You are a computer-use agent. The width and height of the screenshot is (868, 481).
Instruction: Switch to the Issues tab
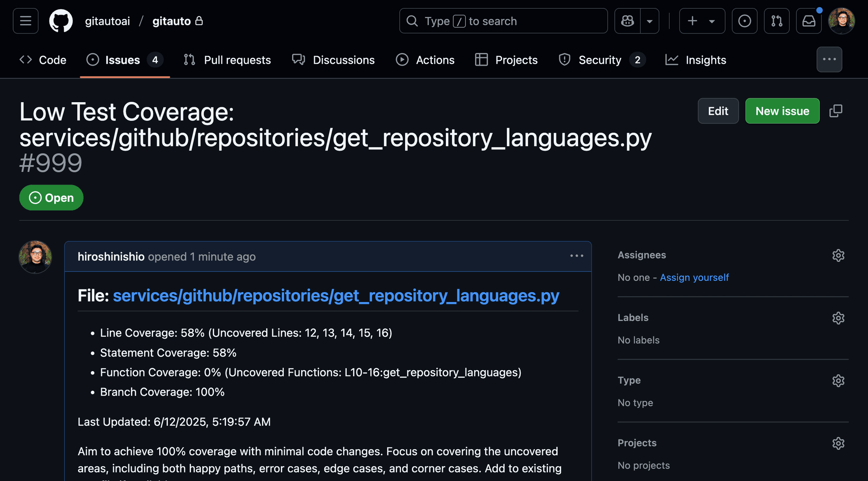point(125,60)
